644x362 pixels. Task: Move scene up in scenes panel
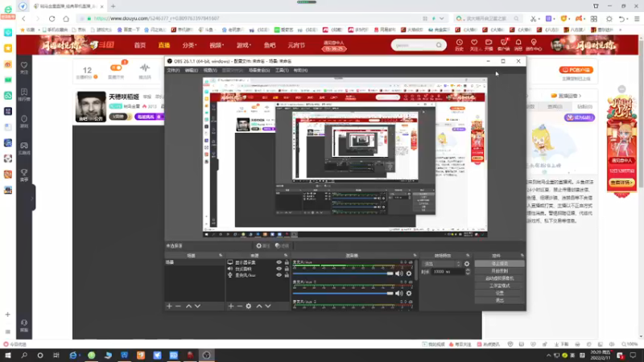coord(188,306)
